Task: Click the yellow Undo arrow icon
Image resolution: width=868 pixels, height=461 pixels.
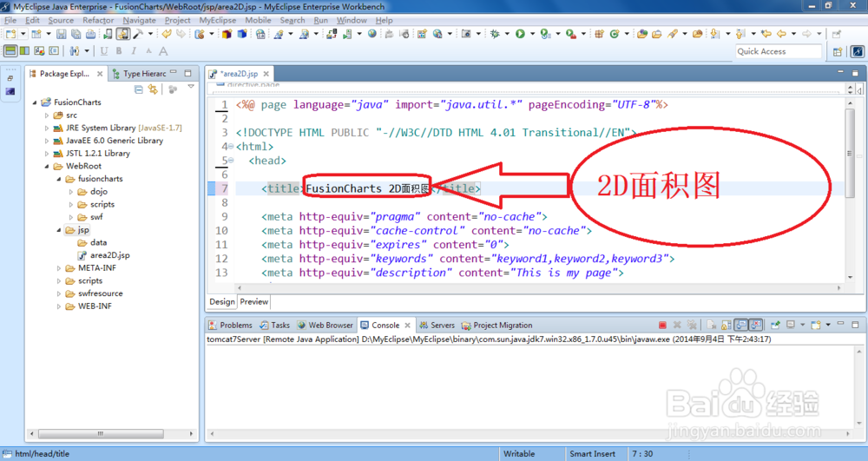Action: tap(166, 34)
